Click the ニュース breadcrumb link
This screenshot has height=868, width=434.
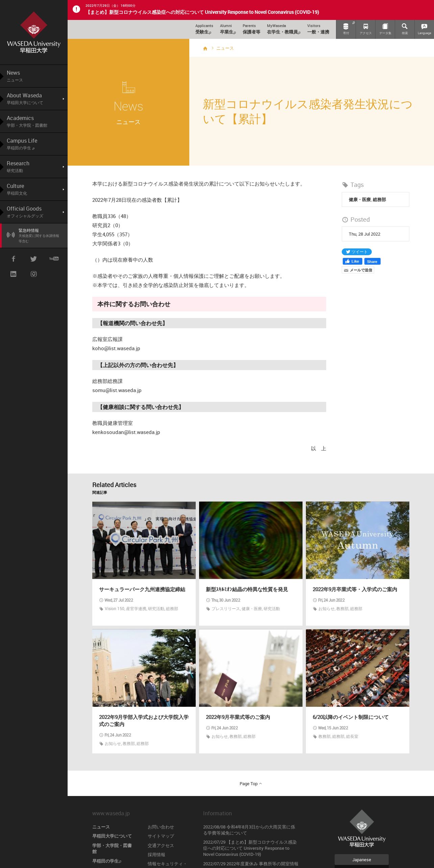pyautogui.click(x=225, y=49)
